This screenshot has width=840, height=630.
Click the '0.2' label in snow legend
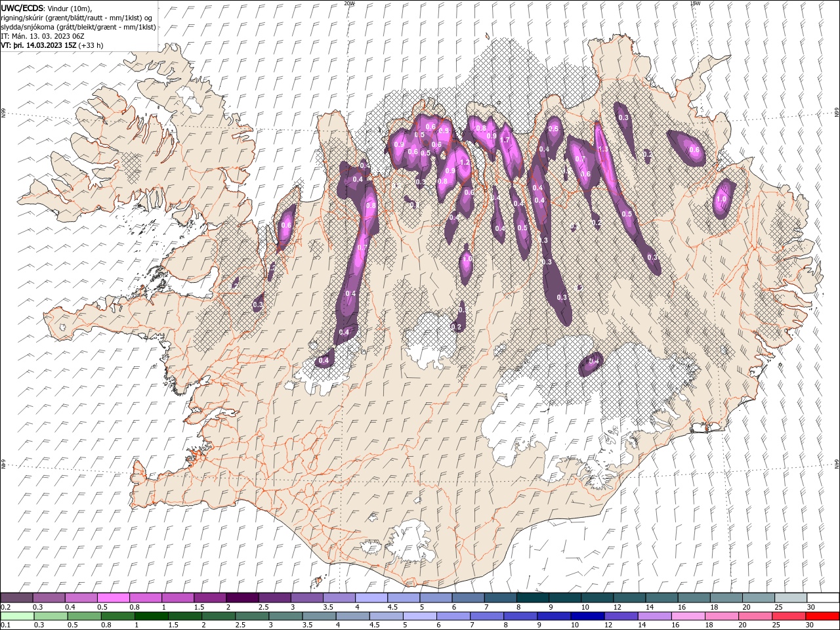coord(5,607)
